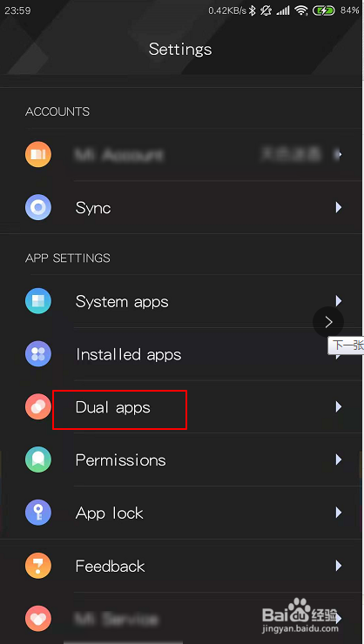Tap the Installed apps four-dot icon

pyautogui.click(x=38, y=354)
